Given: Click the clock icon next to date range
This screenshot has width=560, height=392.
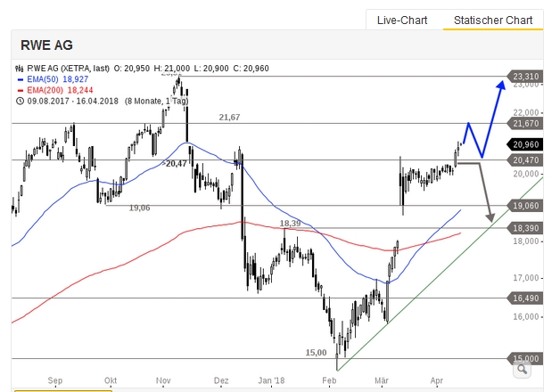Looking at the screenshot, I should (x=20, y=101).
